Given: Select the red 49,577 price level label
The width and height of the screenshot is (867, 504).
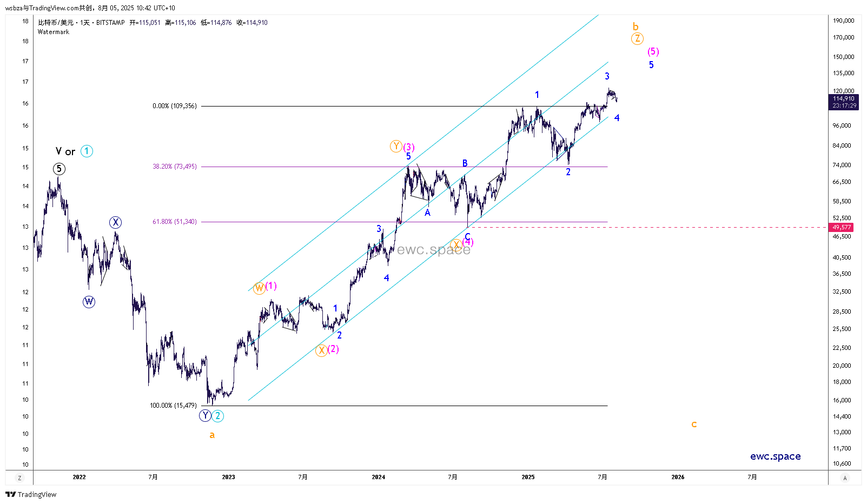Looking at the screenshot, I should click(x=842, y=228).
